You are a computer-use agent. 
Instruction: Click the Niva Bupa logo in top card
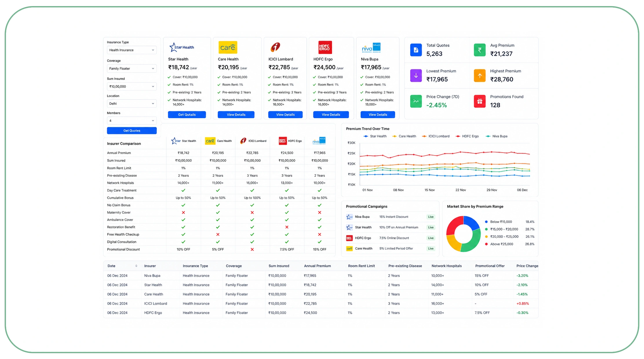pyautogui.click(x=371, y=47)
